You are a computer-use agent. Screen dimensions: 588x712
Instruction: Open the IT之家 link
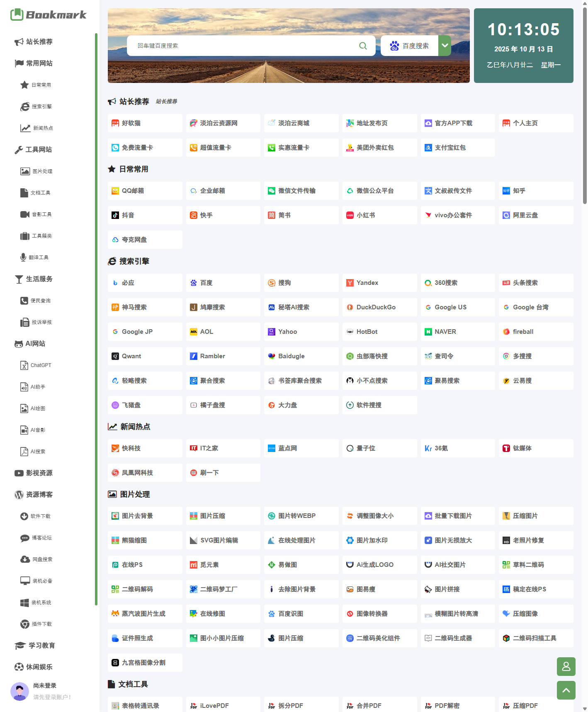coord(223,448)
